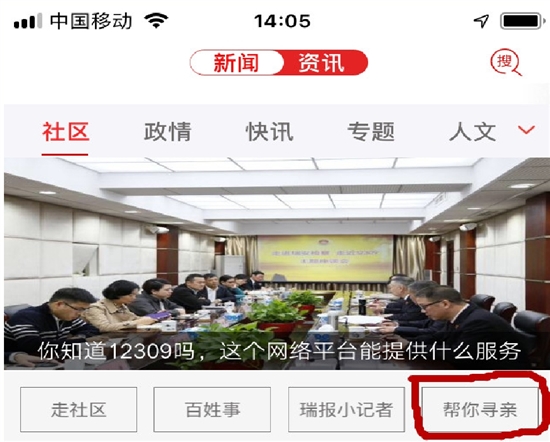
Task: Select the 政情 tab
Action: (x=167, y=132)
